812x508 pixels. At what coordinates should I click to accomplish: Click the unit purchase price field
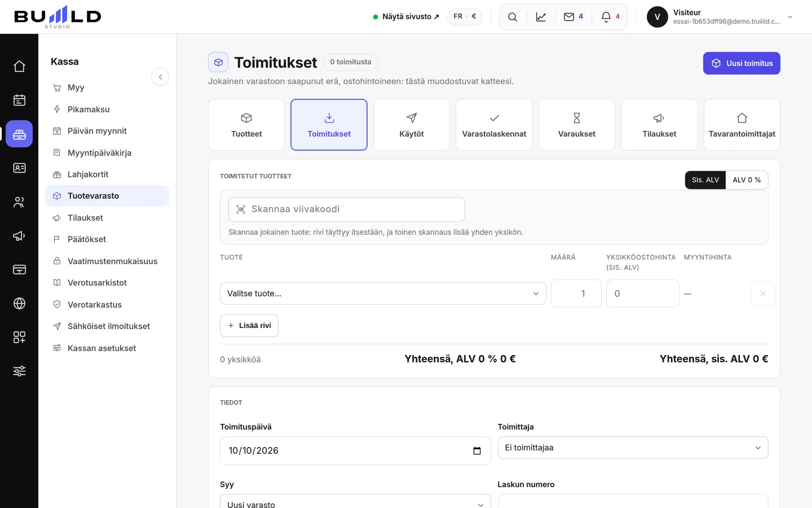coord(642,294)
